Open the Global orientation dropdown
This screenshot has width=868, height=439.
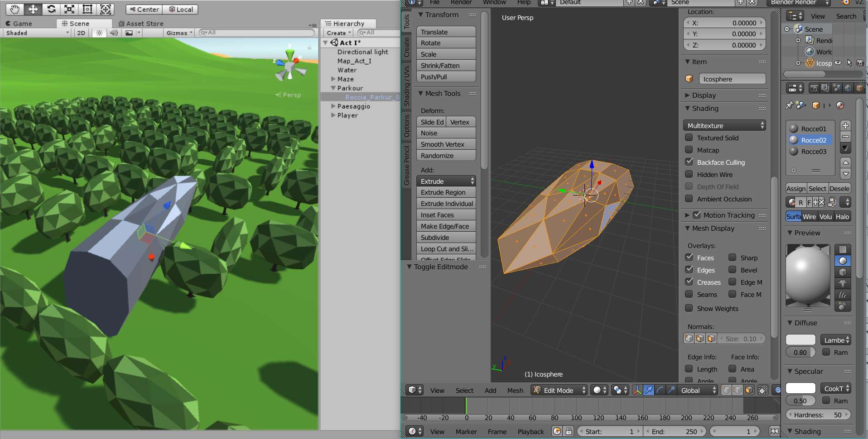click(x=699, y=390)
